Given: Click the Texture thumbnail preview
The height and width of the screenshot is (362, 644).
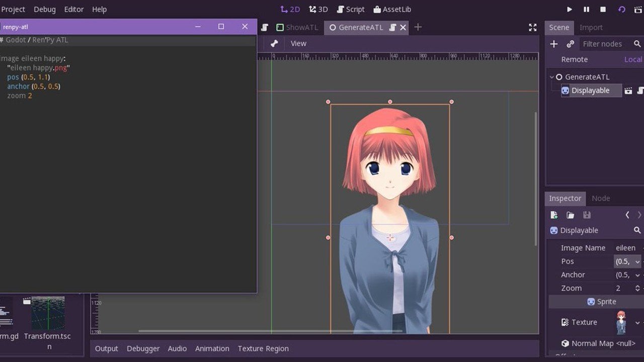Looking at the screenshot, I should coord(621,322).
